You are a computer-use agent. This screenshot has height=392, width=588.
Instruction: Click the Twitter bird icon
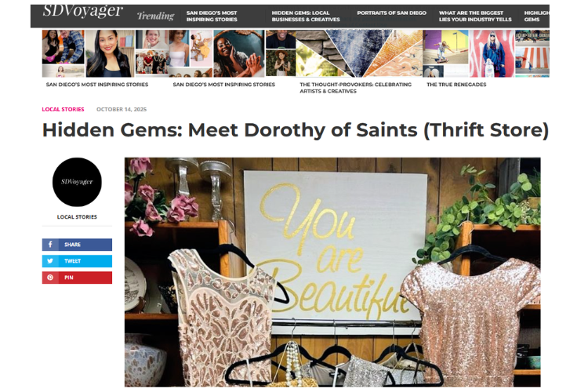point(50,261)
